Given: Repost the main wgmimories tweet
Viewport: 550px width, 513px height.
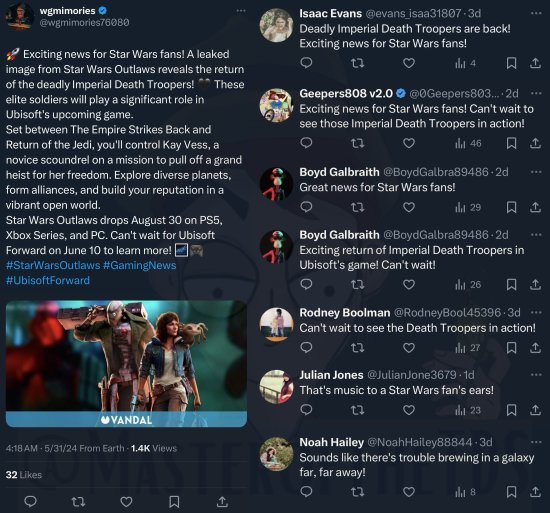Looking at the screenshot, I should (x=78, y=502).
